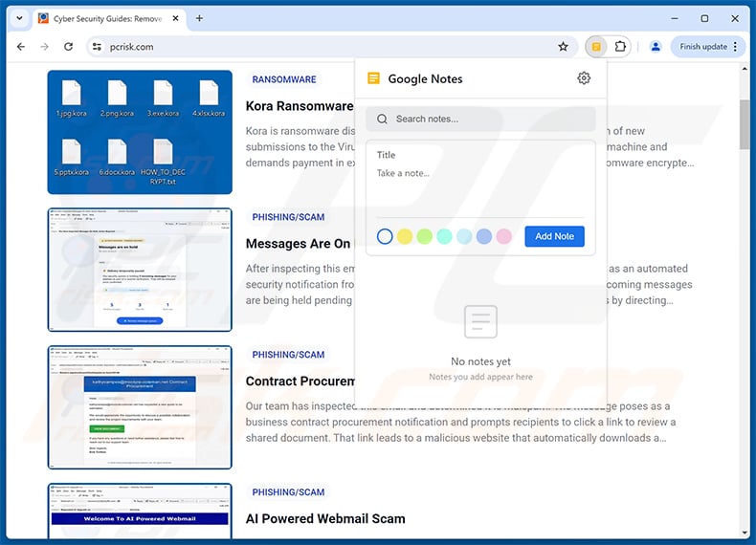Maximize the browser window
756x545 pixels.
click(x=704, y=18)
